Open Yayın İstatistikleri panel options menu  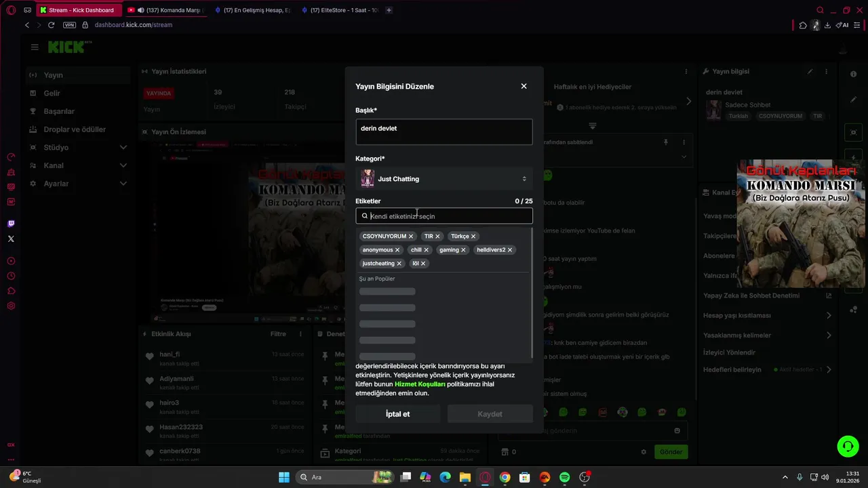click(686, 71)
